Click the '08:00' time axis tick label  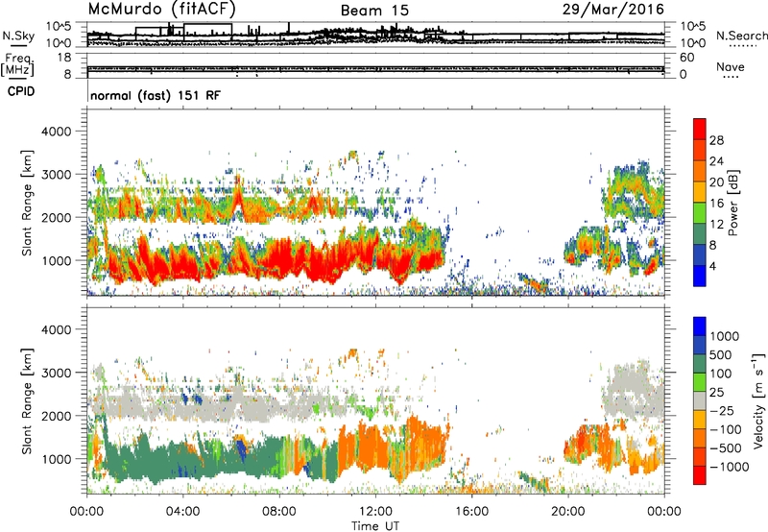point(279,512)
